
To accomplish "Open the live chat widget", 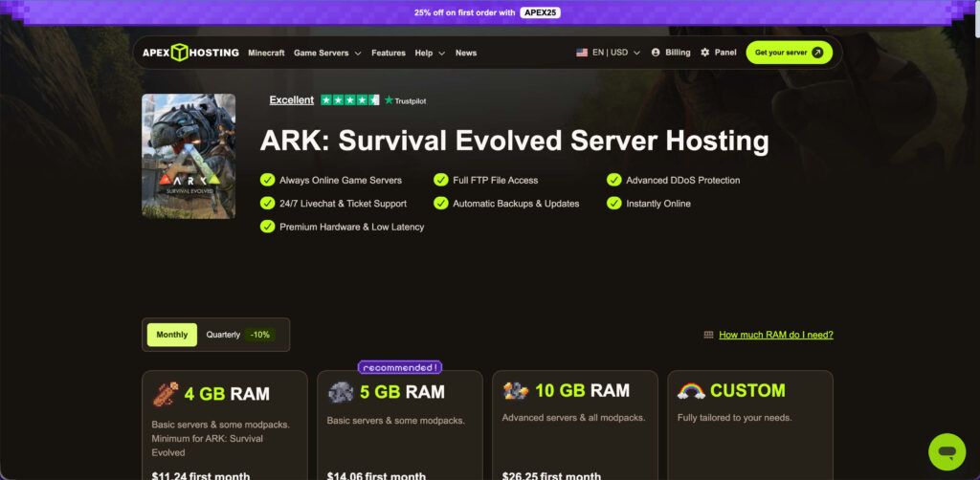I will [x=947, y=451].
